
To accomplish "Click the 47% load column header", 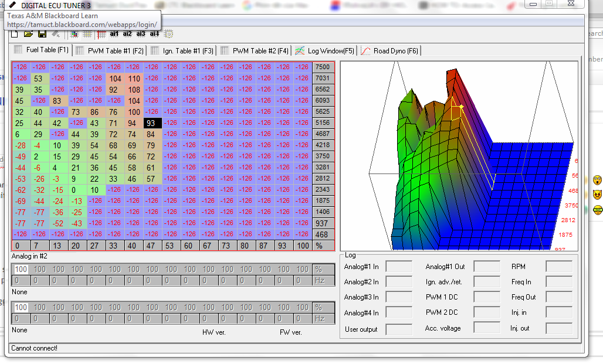I will [x=151, y=246].
